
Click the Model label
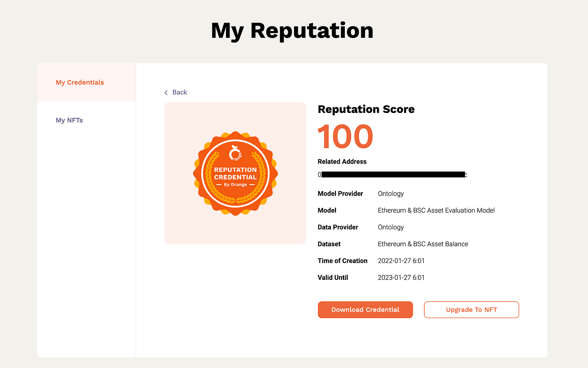pyautogui.click(x=327, y=210)
